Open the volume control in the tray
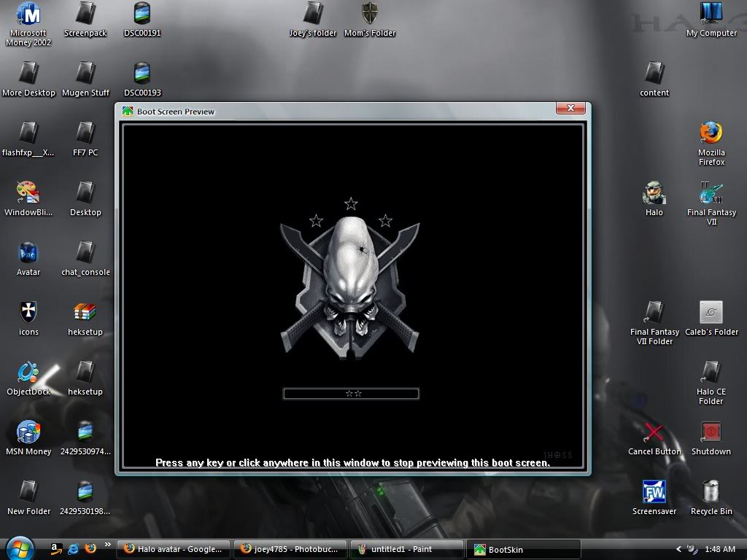This screenshot has height=560, width=747. 693,549
